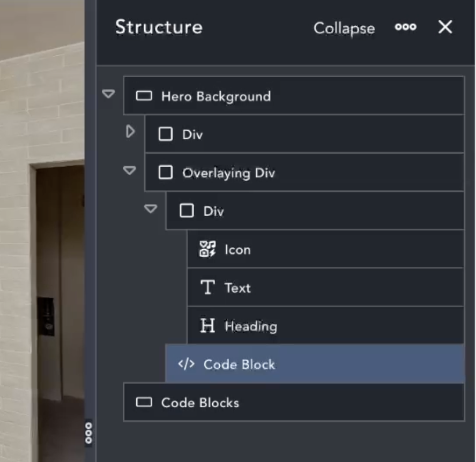Click the code brackets icon
This screenshot has height=462, width=476.
click(186, 364)
